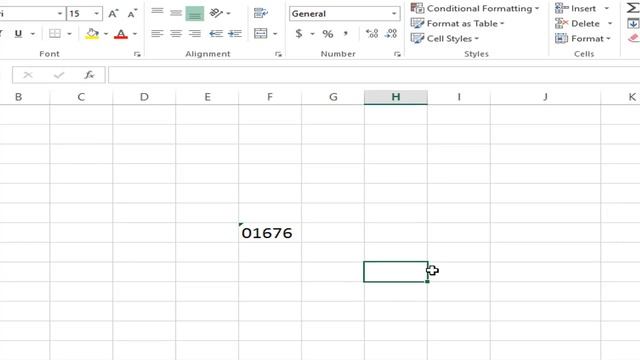Click the font size box showing 15
640x360 pixels.
click(79, 14)
